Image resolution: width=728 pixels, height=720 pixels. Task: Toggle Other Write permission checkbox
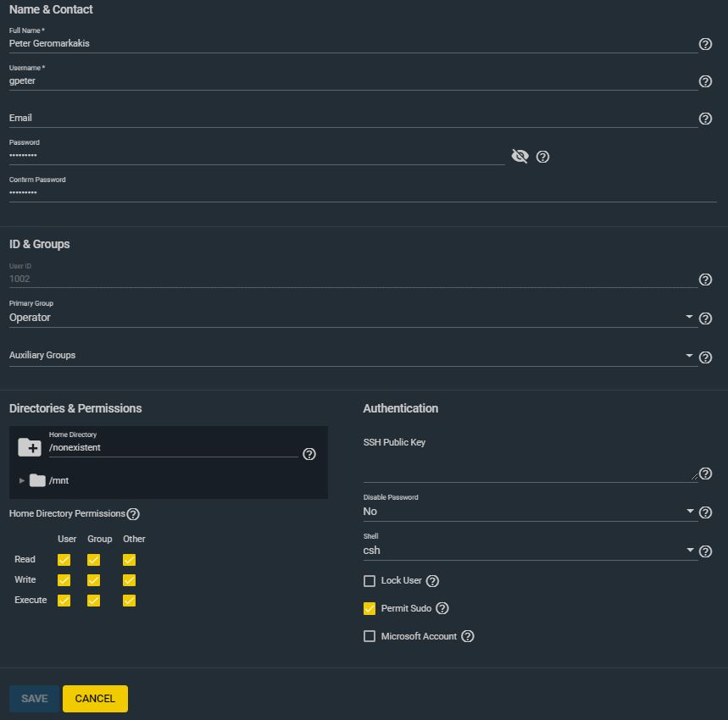[129, 580]
